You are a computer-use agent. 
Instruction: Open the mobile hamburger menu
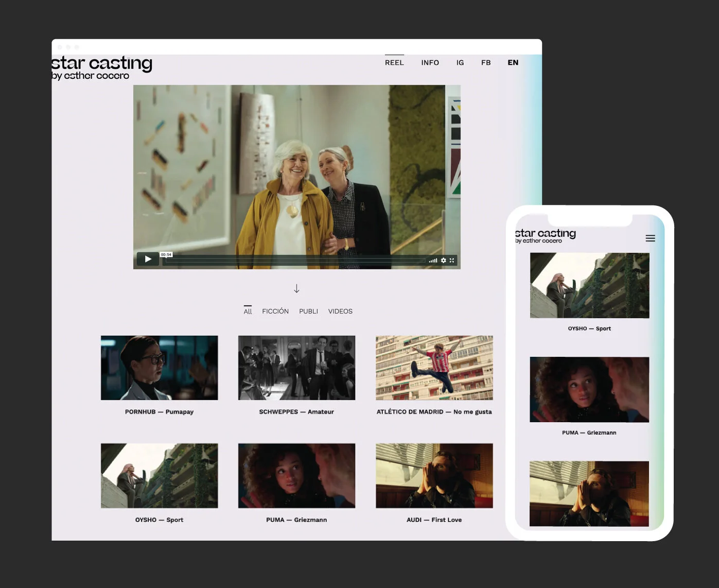click(x=651, y=238)
